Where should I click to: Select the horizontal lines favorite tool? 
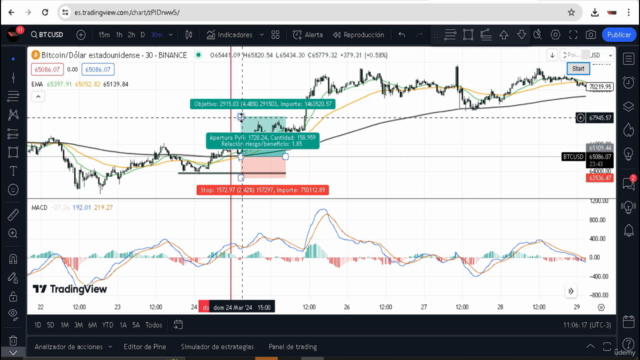point(450,35)
